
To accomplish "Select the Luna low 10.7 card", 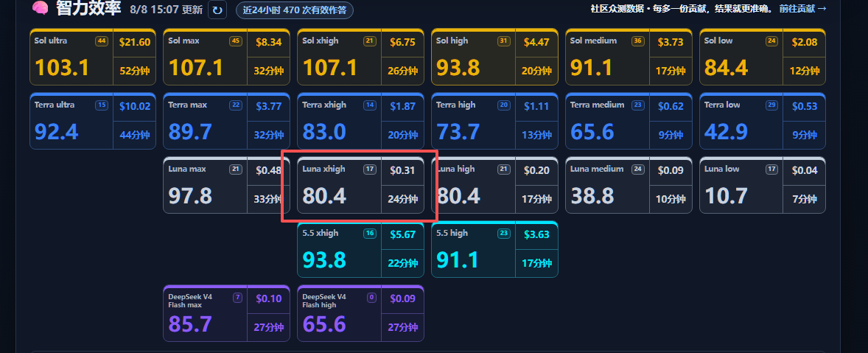I will point(763,186).
